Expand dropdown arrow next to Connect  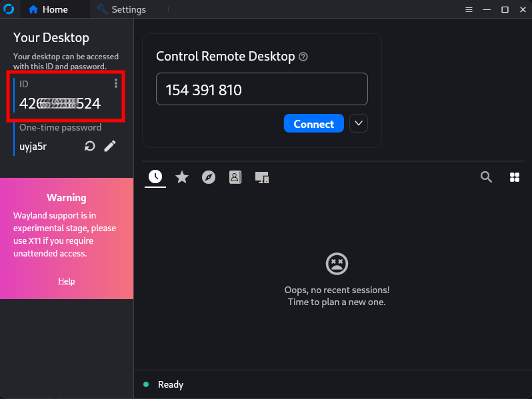(x=359, y=123)
